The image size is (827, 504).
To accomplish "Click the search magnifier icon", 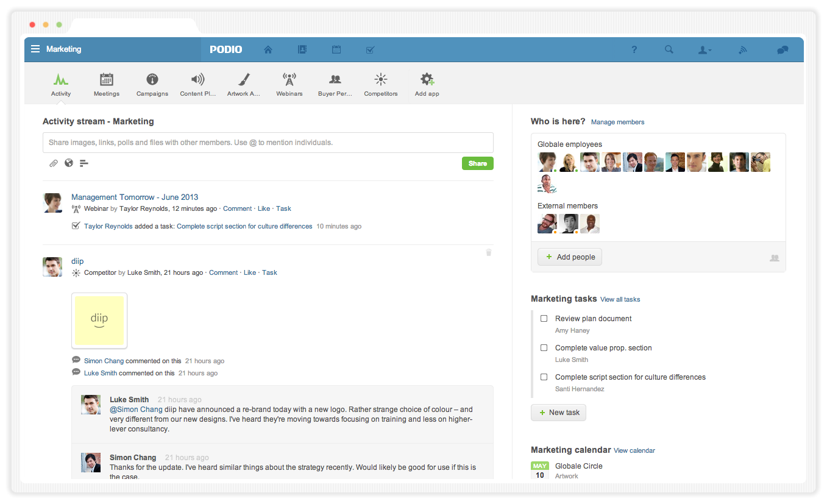I will [669, 50].
